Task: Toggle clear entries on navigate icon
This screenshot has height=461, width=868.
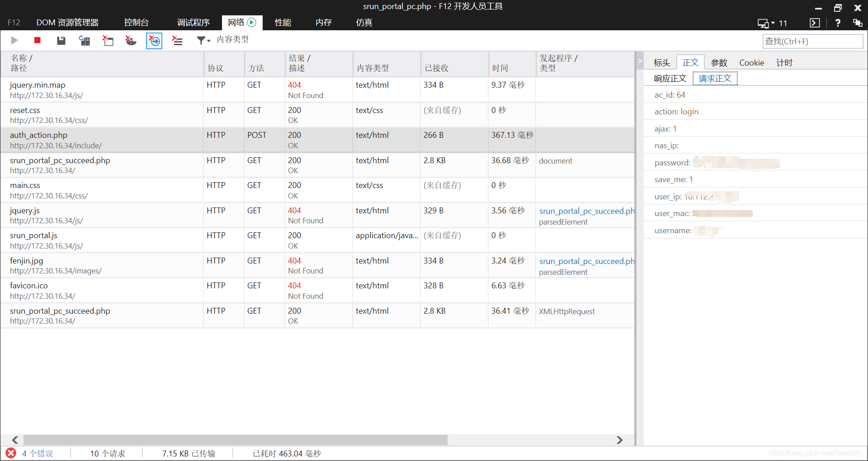Action: [x=154, y=41]
